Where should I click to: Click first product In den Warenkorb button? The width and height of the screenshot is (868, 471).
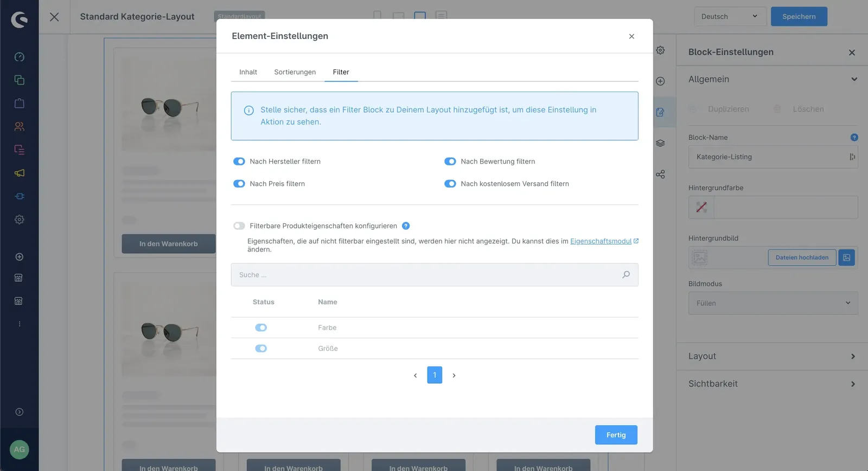point(169,244)
